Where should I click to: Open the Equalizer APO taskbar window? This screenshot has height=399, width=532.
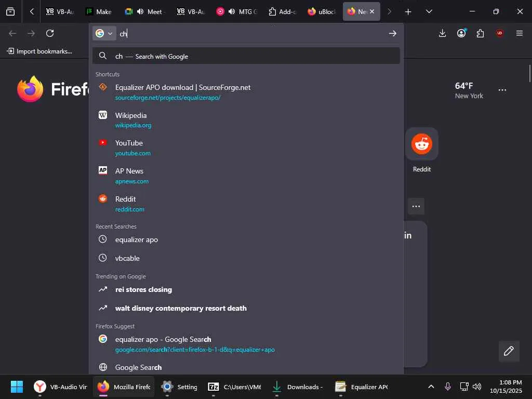[x=362, y=387]
